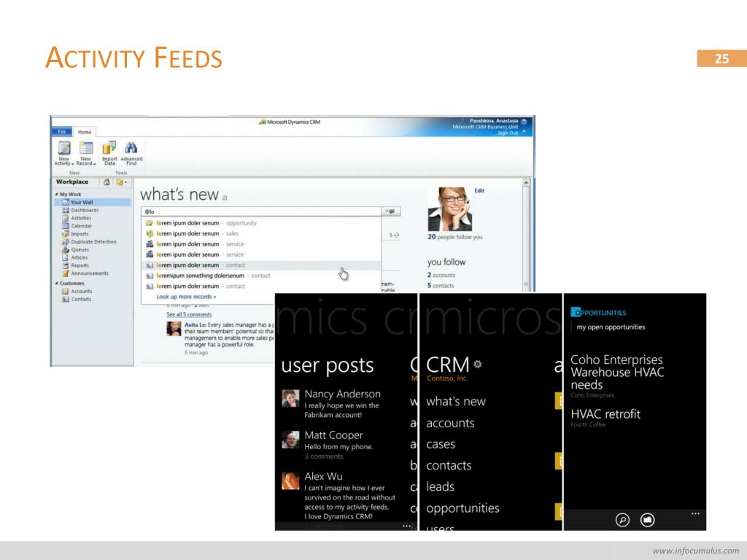747x560 pixels.
Task: Select Your Wall in navigation
Action: pyautogui.click(x=93, y=203)
